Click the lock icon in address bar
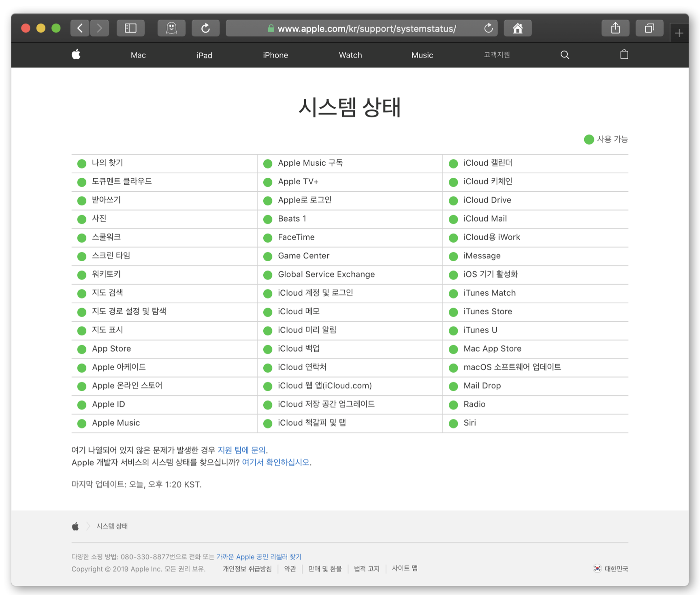The height and width of the screenshot is (595, 700). [271, 28]
